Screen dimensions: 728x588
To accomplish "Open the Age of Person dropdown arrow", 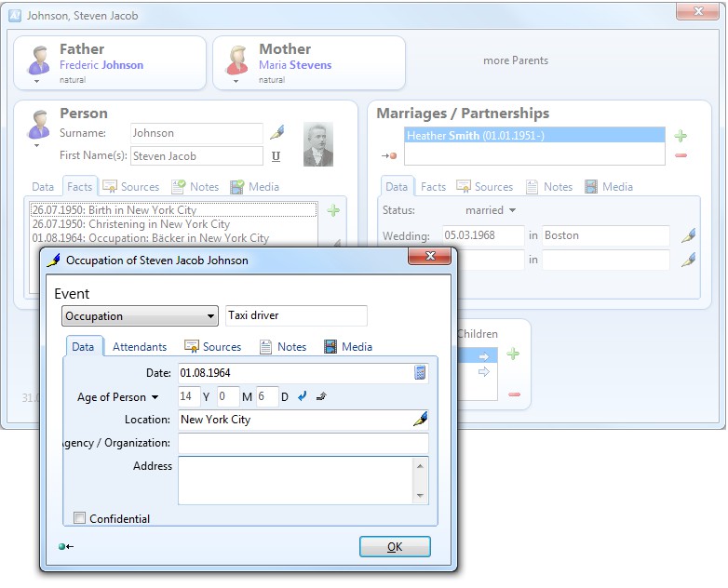I will (x=155, y=397).
